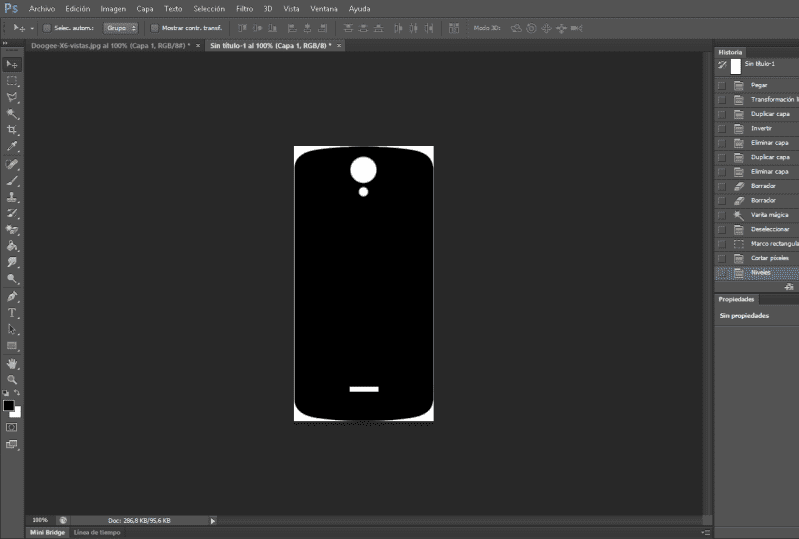Open the Archivo menu

[x=42, y=9]
